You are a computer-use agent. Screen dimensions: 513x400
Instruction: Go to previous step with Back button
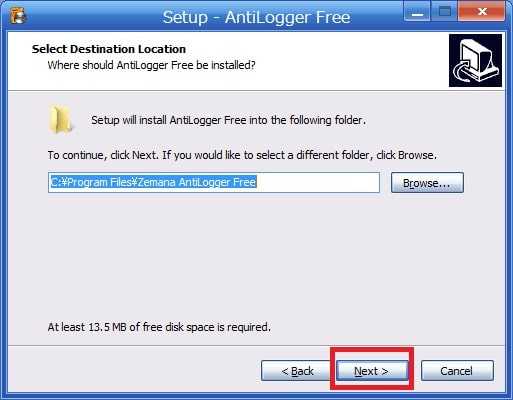click(297, 371)
